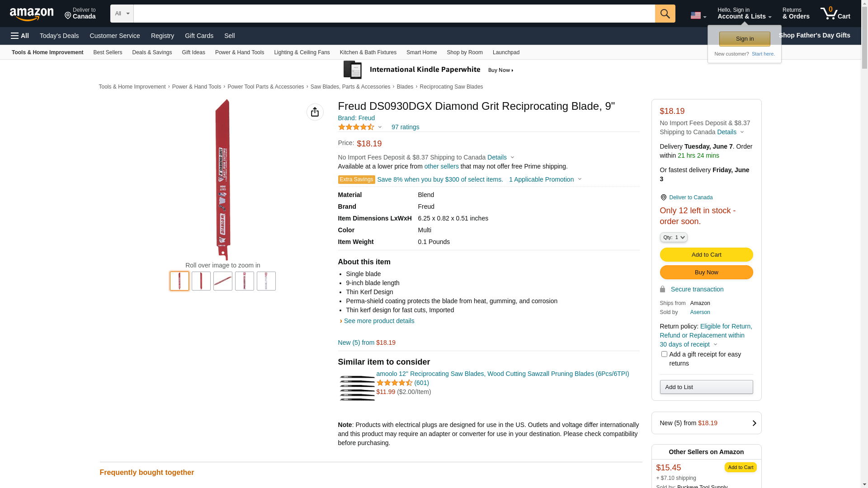Check the gift receipt checkbox
868x488 pixels.
pyautogui.click(x=664, y=354)
